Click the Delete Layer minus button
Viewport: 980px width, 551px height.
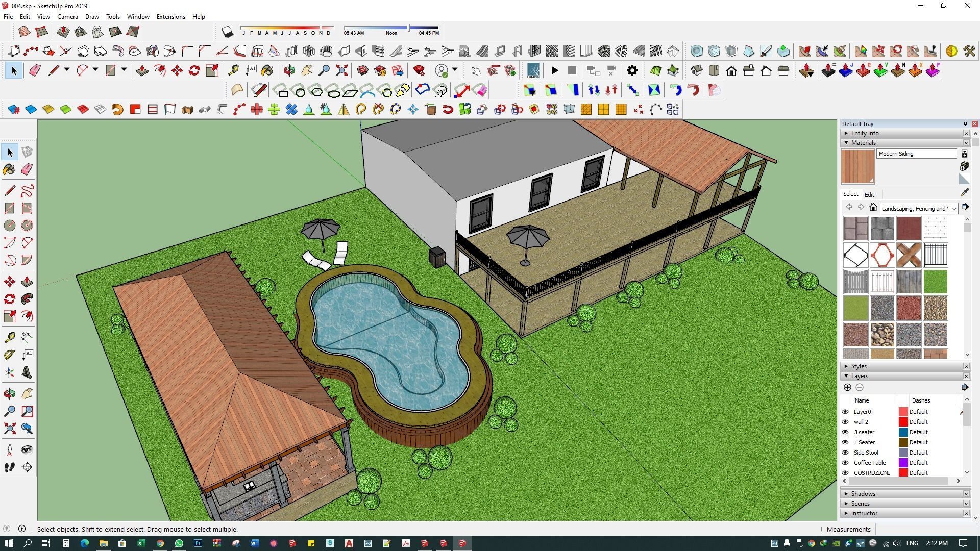860,387
